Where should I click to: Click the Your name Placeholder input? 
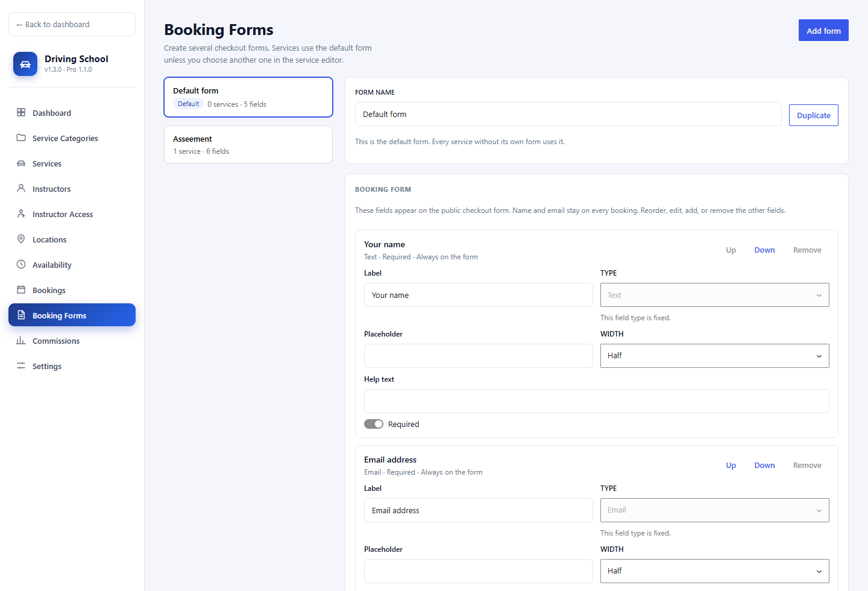click(x=479, y=356)
